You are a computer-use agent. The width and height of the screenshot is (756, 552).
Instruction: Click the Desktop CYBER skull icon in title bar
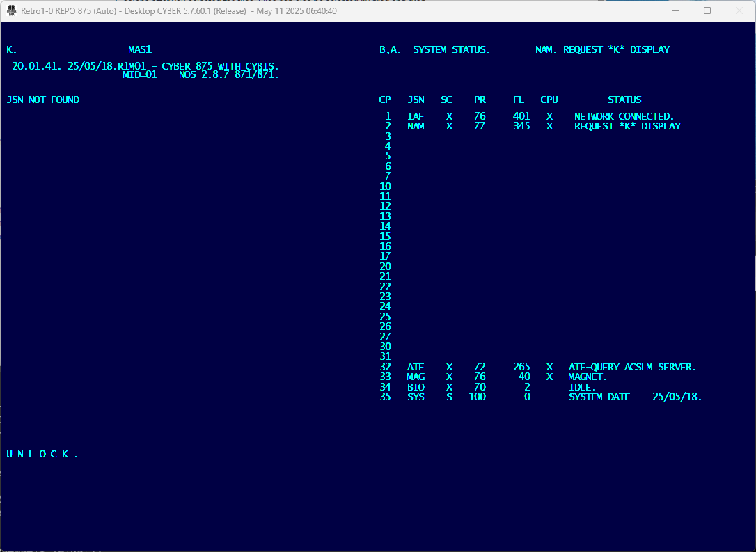click(11, 11)
